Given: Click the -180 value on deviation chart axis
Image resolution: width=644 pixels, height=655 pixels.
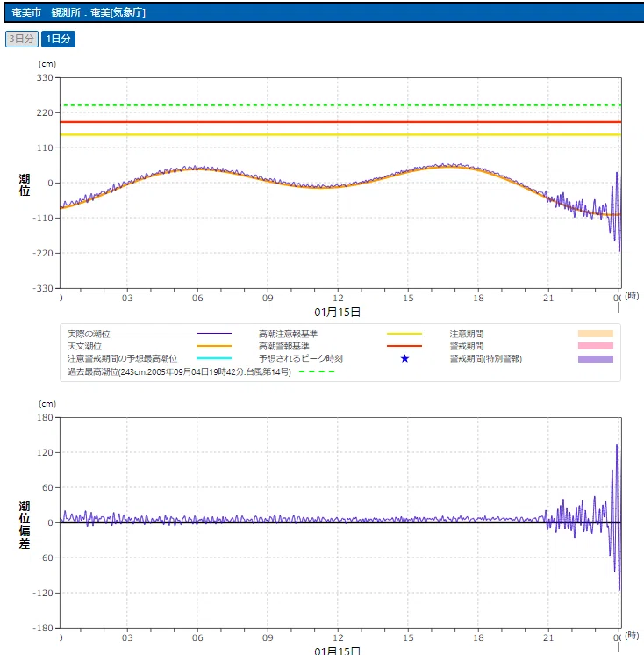Looking at the screenshot, I should click(x=43, y=628).
